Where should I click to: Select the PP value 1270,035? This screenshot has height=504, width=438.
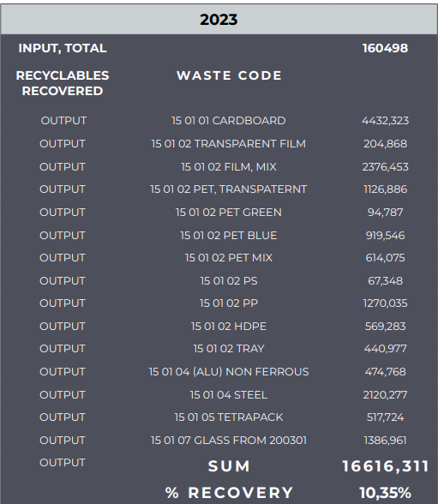(x=386, y=303)
